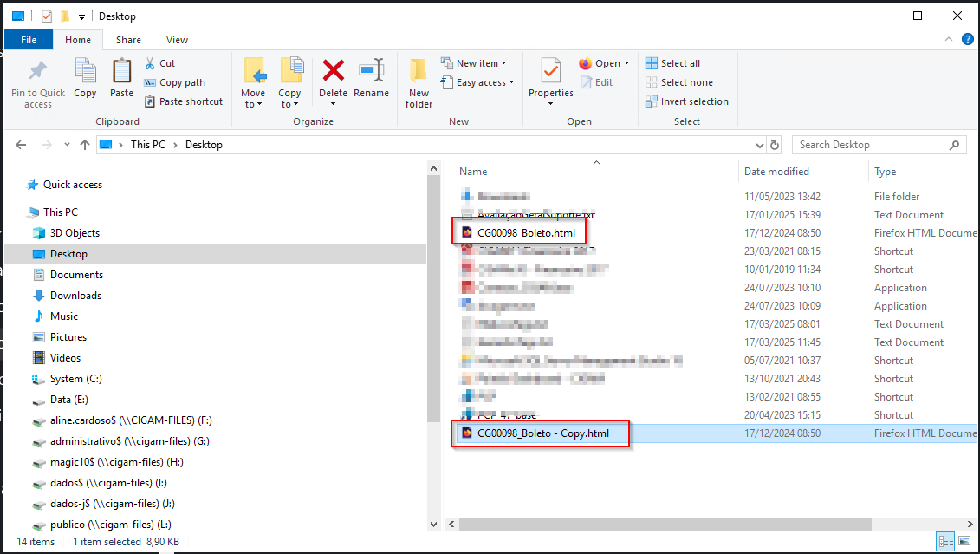Click Select all
This screenshot has height=554, width=980.
(672, 63)
